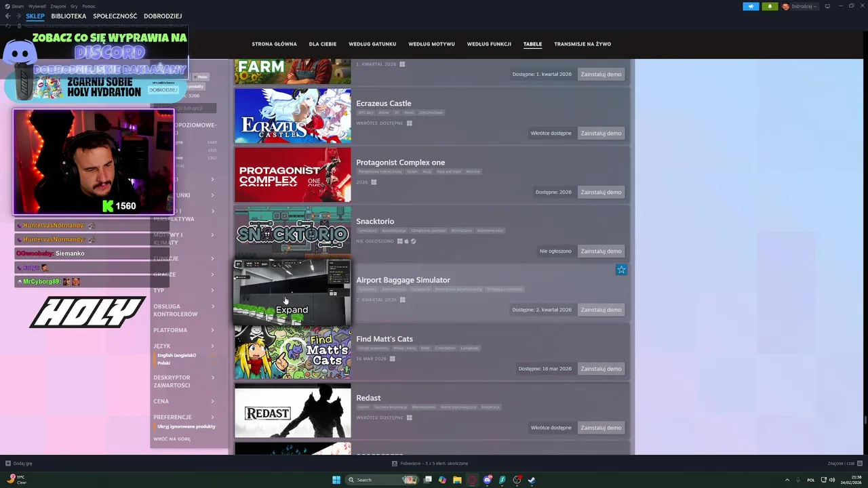Click the Task View taskbar icon
The height and width of the screenshot is (488, 868).
point(427,480)
